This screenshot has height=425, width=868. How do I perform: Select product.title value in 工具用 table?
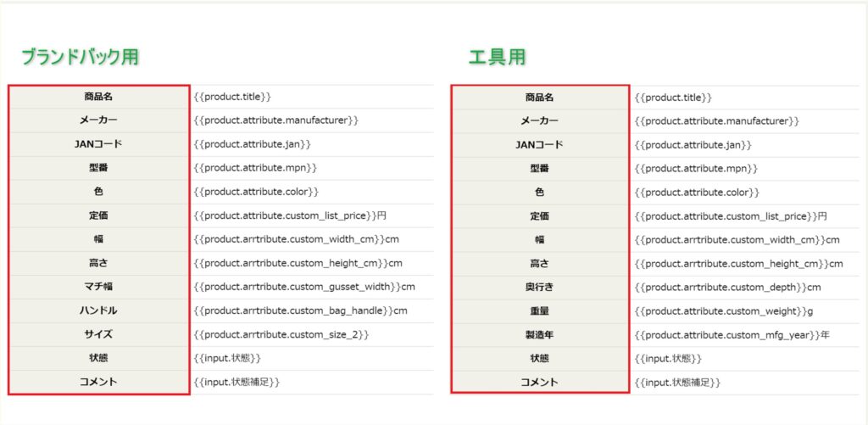673,98
